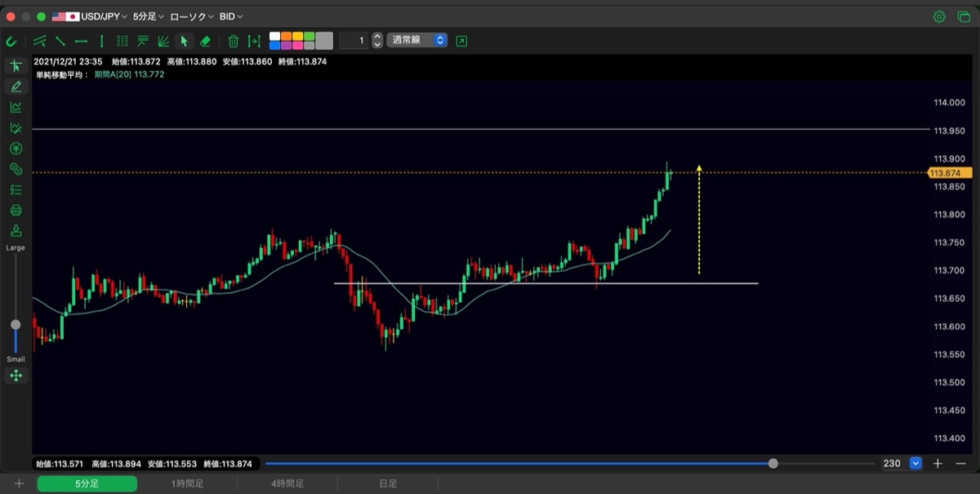Click the pop-out window icon
Screen dimensions: 980x494
462,41
